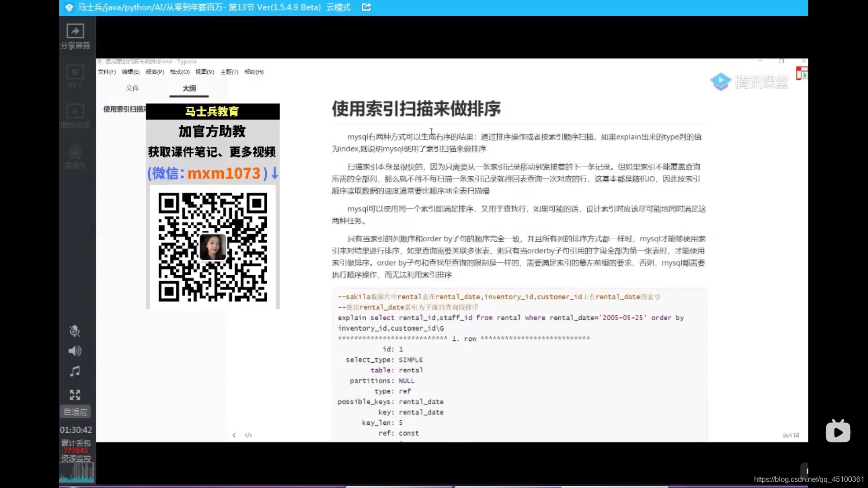Switch to the 大纲 outline tab
The image size is (868, 488).
[189, 88]
